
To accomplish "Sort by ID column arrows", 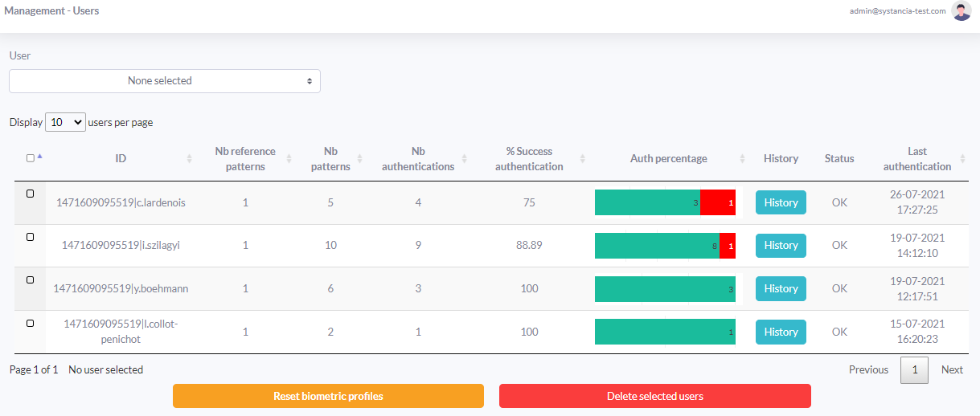I will coord(190,159).
